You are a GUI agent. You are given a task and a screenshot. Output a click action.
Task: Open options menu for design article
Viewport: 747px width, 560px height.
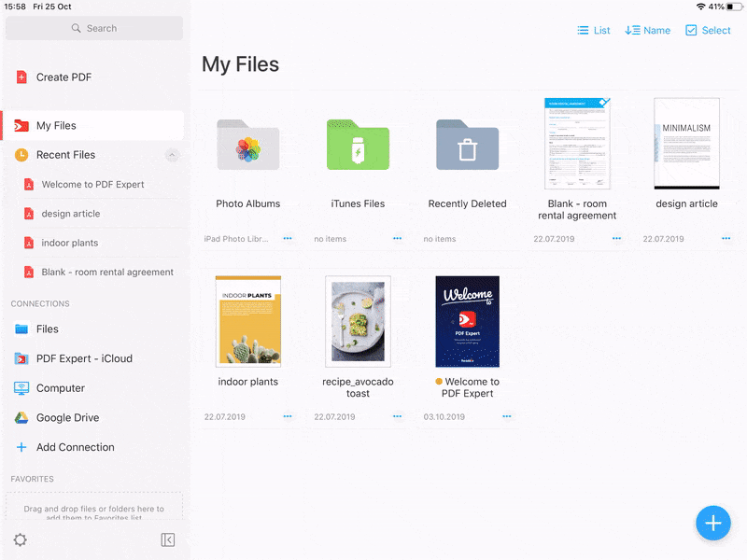click(726, 238)
